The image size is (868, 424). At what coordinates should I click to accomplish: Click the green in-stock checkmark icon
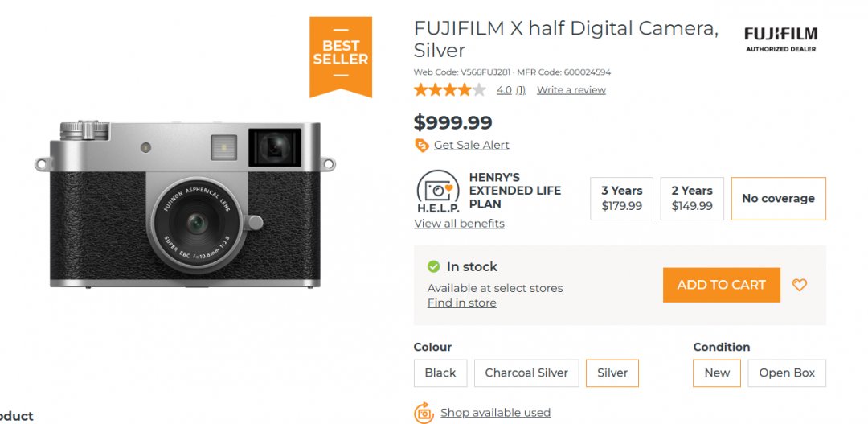click(434, 266)
